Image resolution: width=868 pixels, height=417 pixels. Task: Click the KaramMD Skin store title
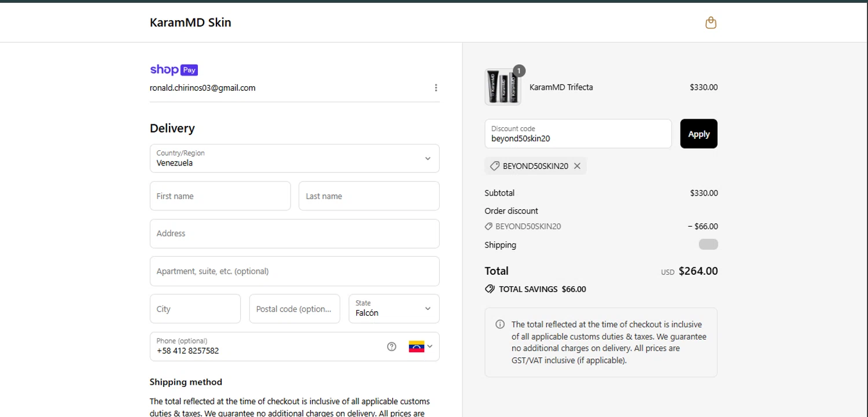190,23
